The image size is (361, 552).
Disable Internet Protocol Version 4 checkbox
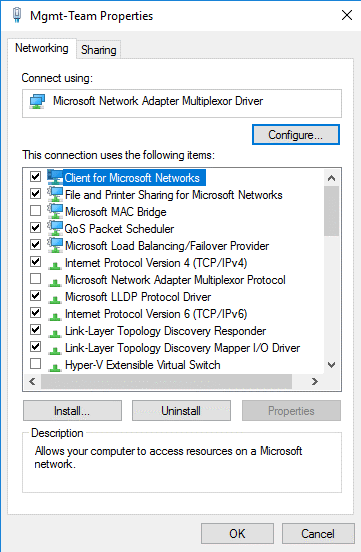[x=35, y=262]
